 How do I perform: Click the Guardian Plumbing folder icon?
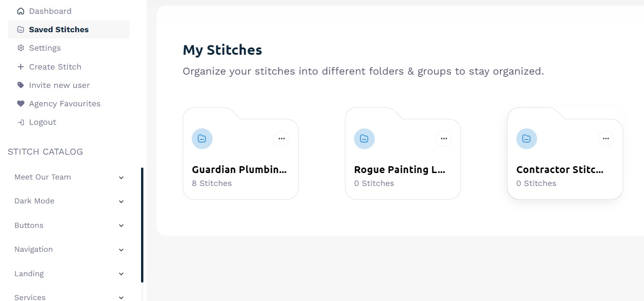[x=202, y=139]
